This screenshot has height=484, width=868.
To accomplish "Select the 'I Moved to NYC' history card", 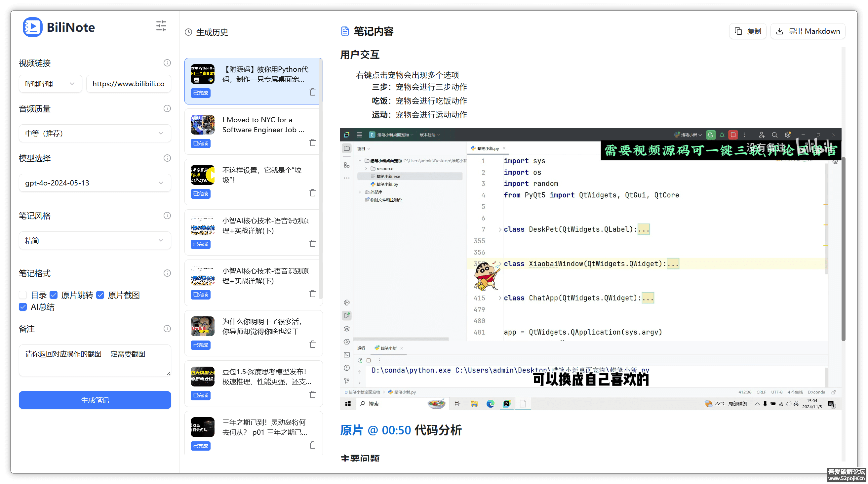I will pos(254,132).
